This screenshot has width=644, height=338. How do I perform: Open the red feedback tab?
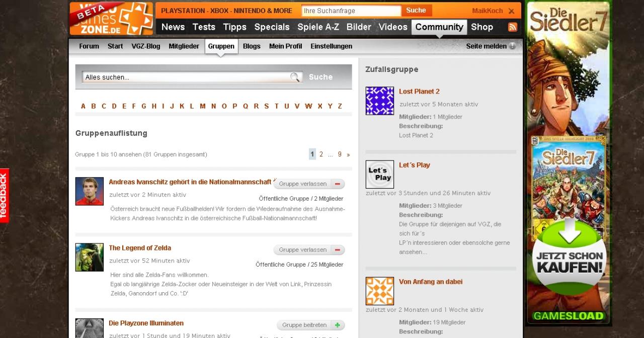(5, 196)
